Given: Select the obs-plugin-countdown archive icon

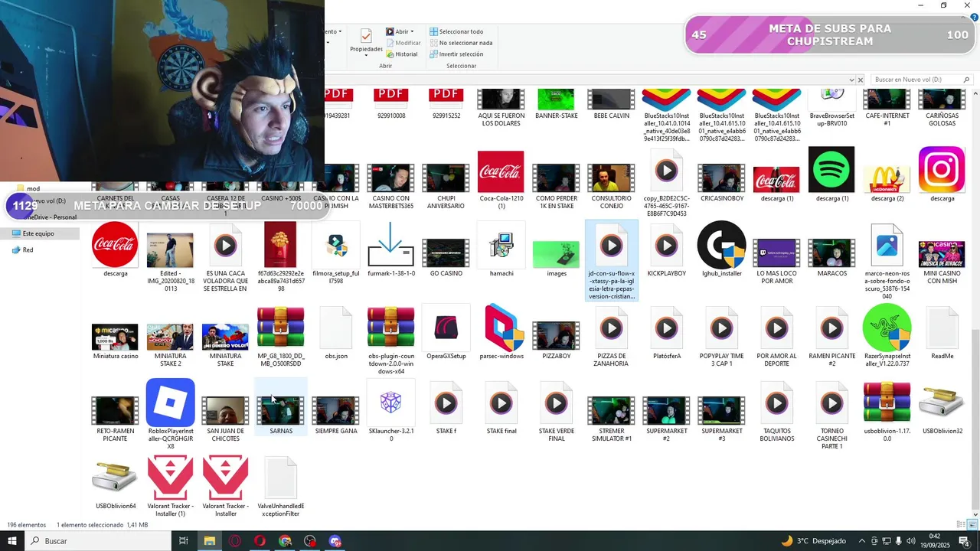Looking at the screenshot, I should 390,328.
